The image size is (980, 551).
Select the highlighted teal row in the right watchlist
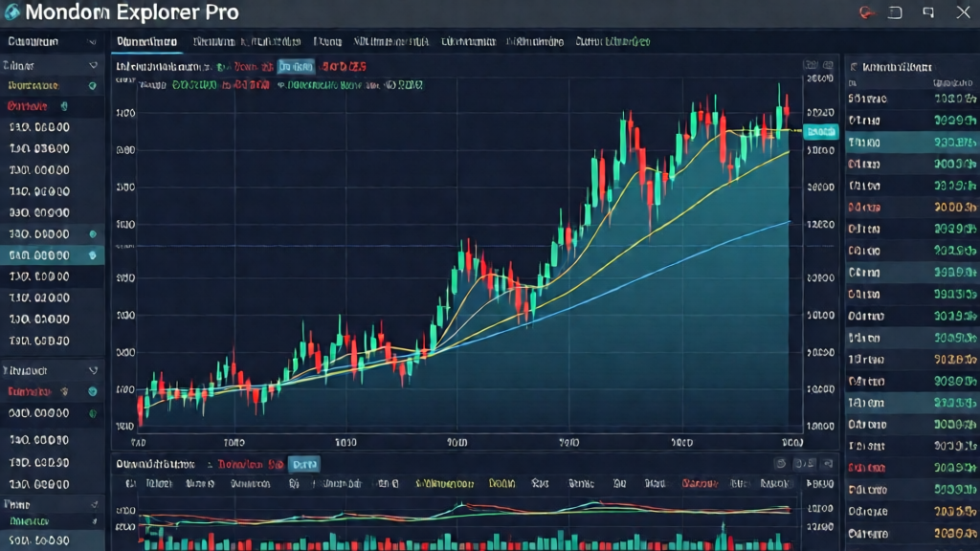pyautogui.click(x=909, y=142)
